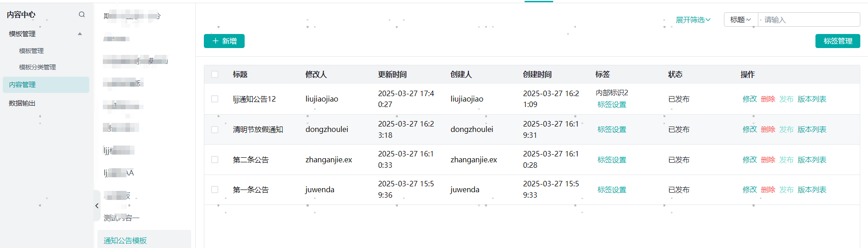Click the plus icon on the 新增 button
Screen dimensions: 868x248
coord(216,41)
